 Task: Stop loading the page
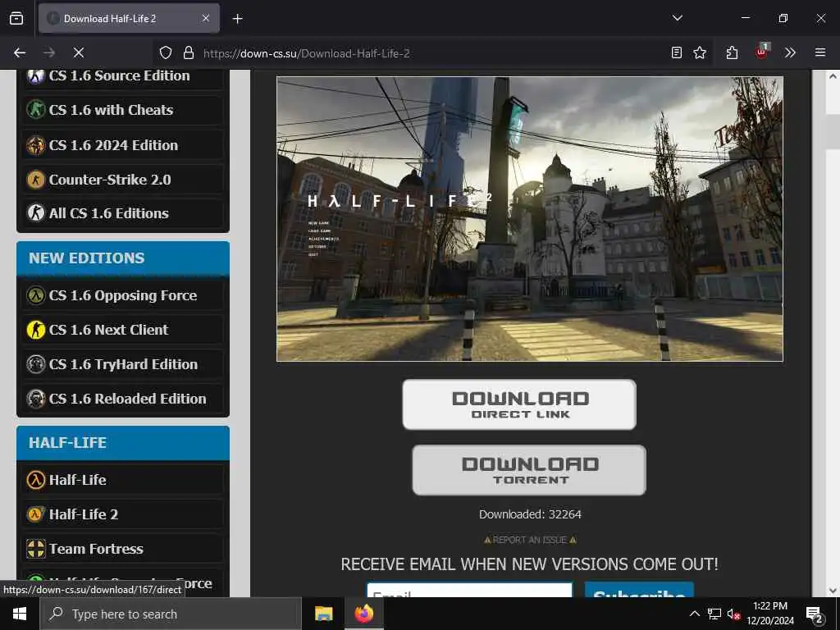(x=79, y=52)
